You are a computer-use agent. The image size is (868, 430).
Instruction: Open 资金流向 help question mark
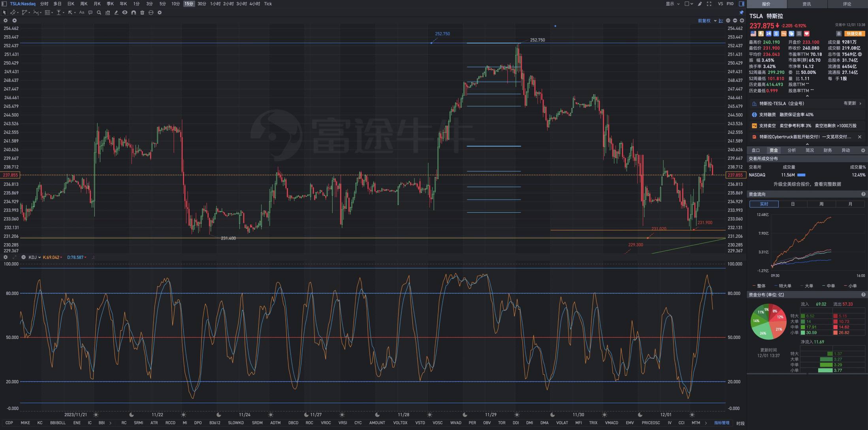[x=863, y=194]
